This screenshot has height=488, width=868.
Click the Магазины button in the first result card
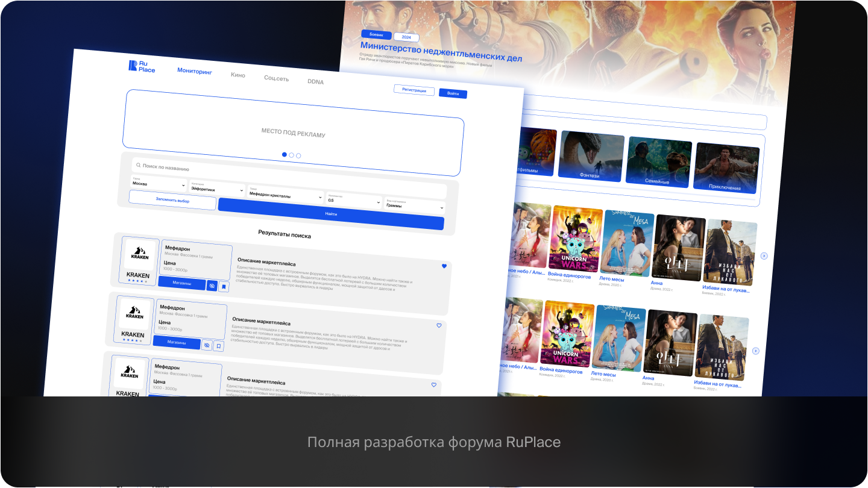[181, 283]
